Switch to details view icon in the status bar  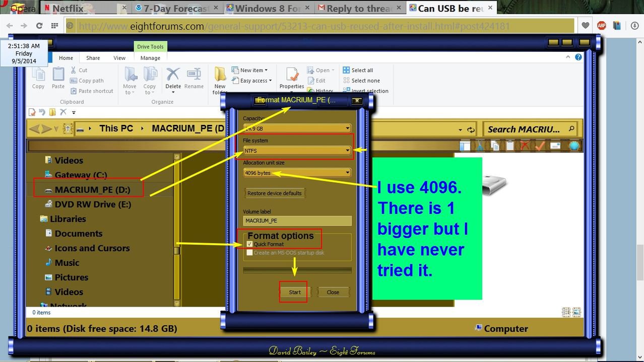click(x=566, y=312)
